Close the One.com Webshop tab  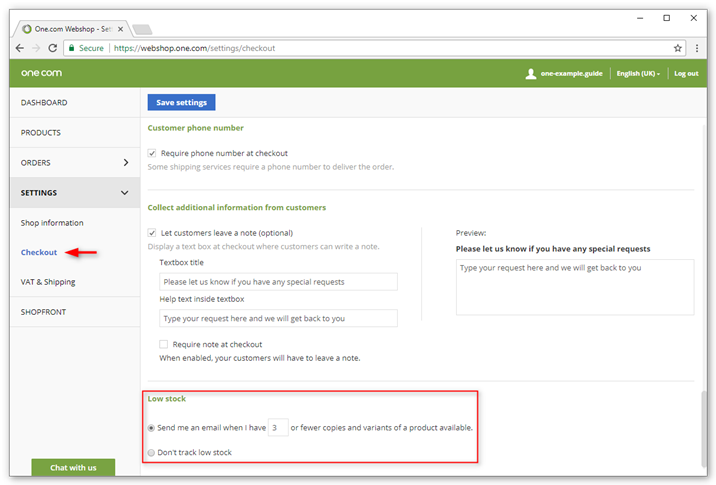click(121, 29)
